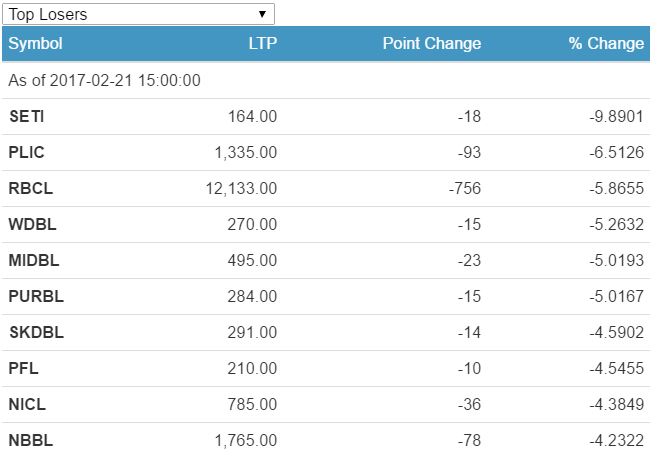Sort by the LTP column header
Viewport: 659px width, 456px height.
(262, 44)
